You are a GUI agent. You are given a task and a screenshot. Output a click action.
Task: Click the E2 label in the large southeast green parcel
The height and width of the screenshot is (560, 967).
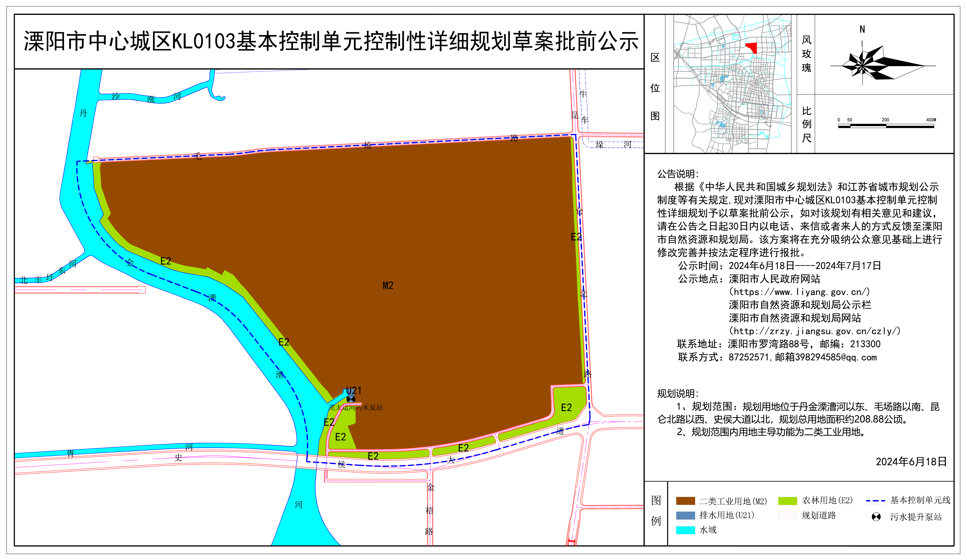(x=566, y=407)
